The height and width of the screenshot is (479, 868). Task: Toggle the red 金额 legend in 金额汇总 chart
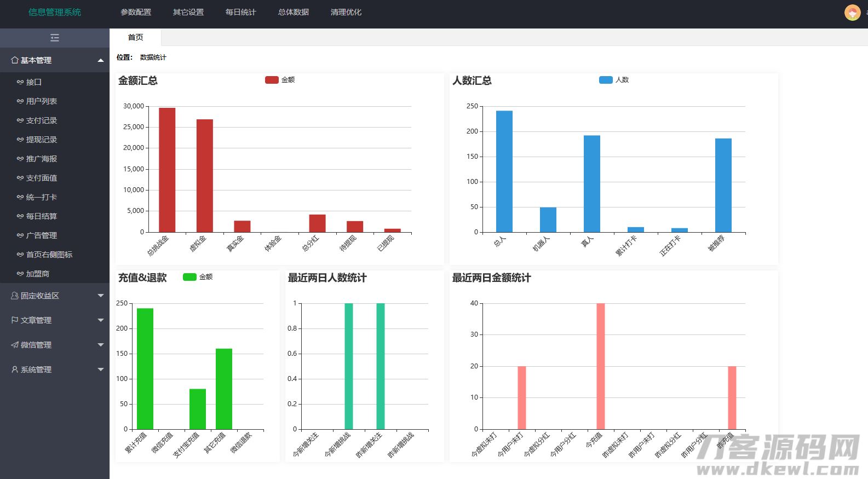[x=272, y=80]
